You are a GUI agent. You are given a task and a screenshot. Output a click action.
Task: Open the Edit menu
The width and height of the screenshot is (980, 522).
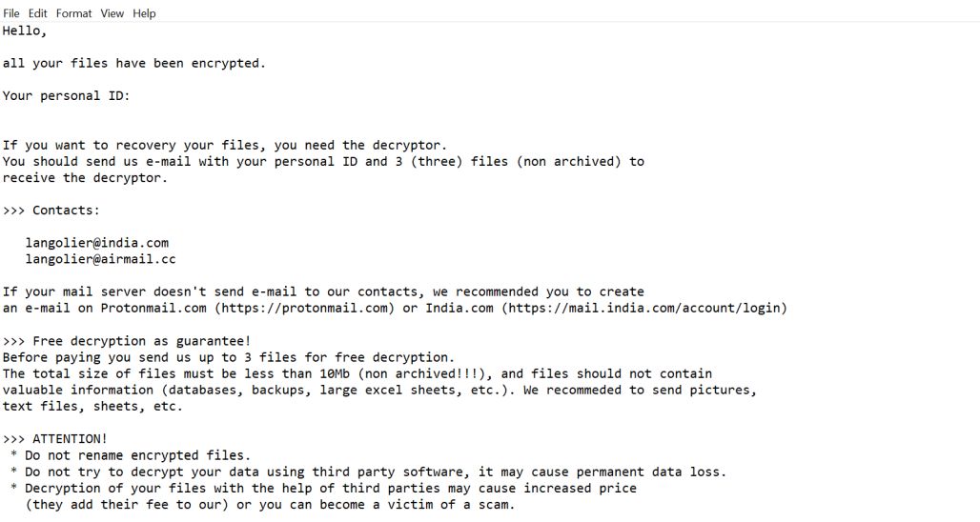[38, 13]
